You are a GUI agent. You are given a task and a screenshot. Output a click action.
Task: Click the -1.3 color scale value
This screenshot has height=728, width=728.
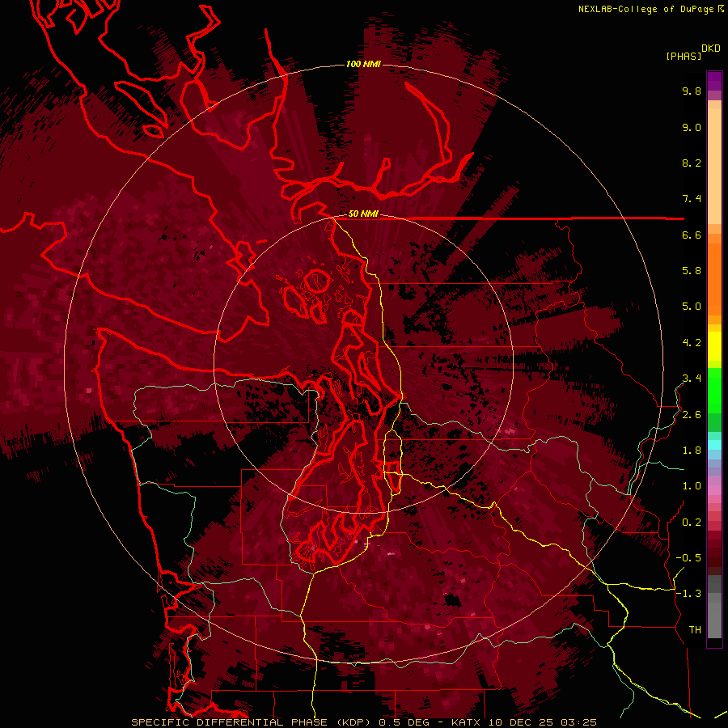[688, 594]
